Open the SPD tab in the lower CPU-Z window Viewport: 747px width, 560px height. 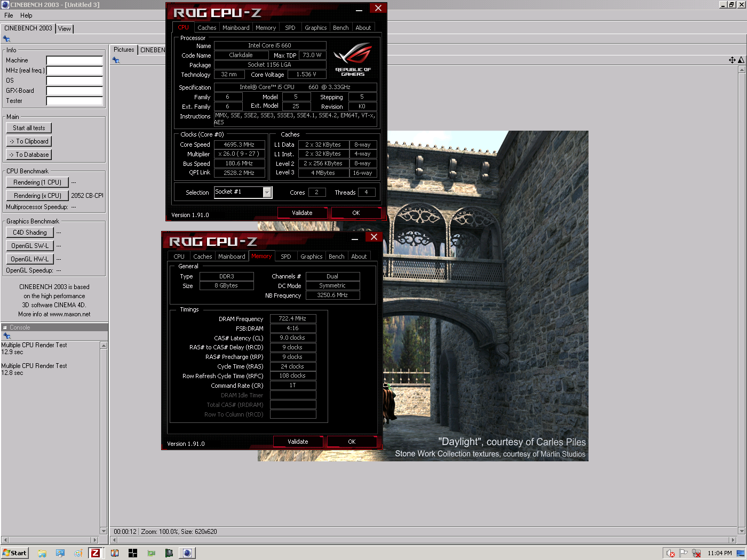click(x=286, y=257)
